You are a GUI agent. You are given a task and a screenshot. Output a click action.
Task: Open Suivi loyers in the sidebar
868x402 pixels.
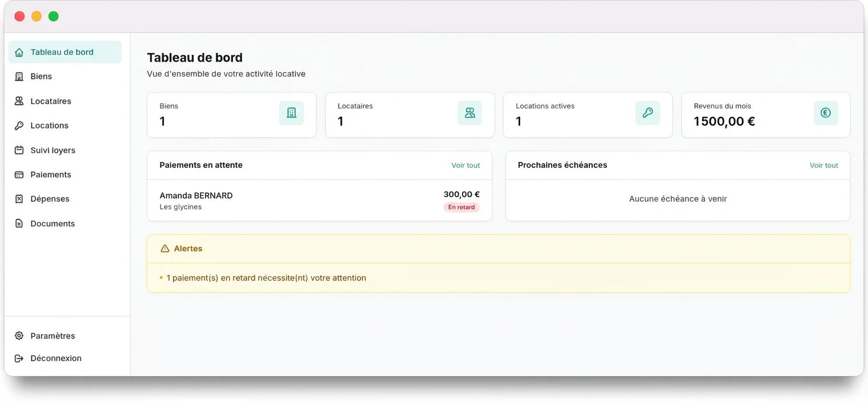(65, 150)
